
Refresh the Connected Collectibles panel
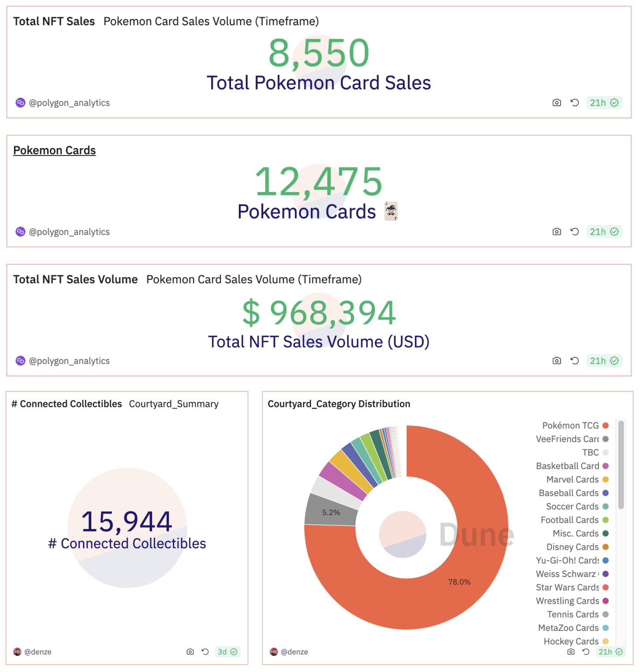pyautogui.click(x=205, y=652)
